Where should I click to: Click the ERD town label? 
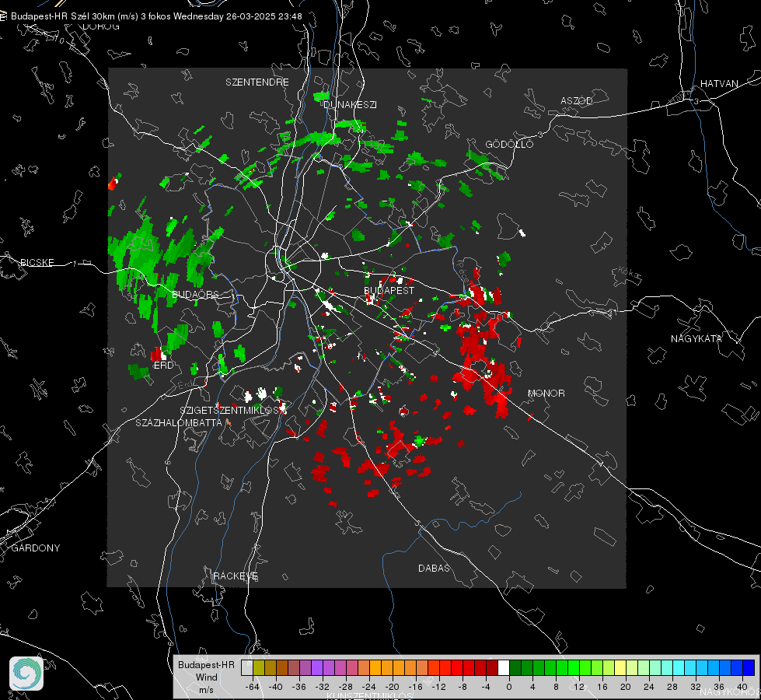[x=163, y=366]
